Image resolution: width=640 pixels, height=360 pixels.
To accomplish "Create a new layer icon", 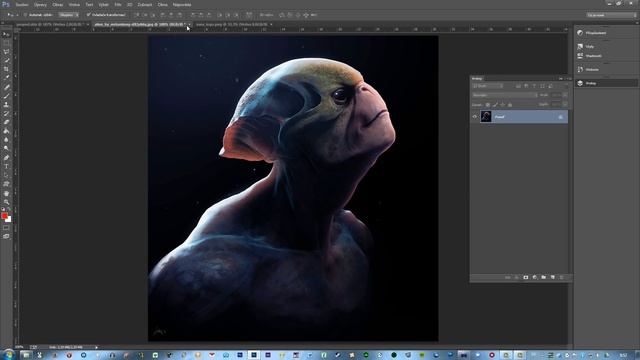I will tap(553, 277).
